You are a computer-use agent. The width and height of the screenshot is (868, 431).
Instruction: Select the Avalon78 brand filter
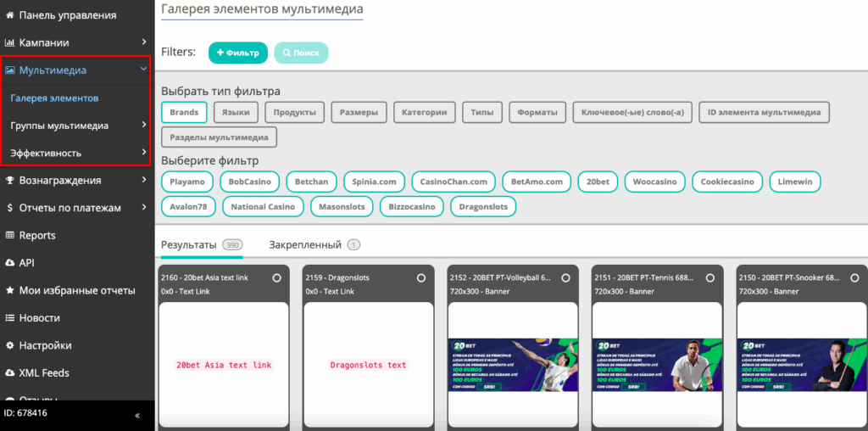pyautogui.click(x=188, y=207)
